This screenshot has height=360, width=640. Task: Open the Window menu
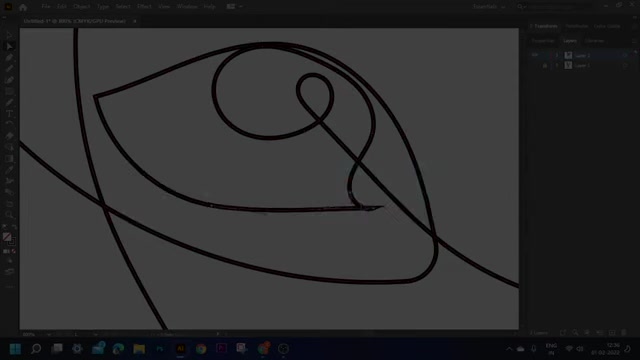[187, 7]
